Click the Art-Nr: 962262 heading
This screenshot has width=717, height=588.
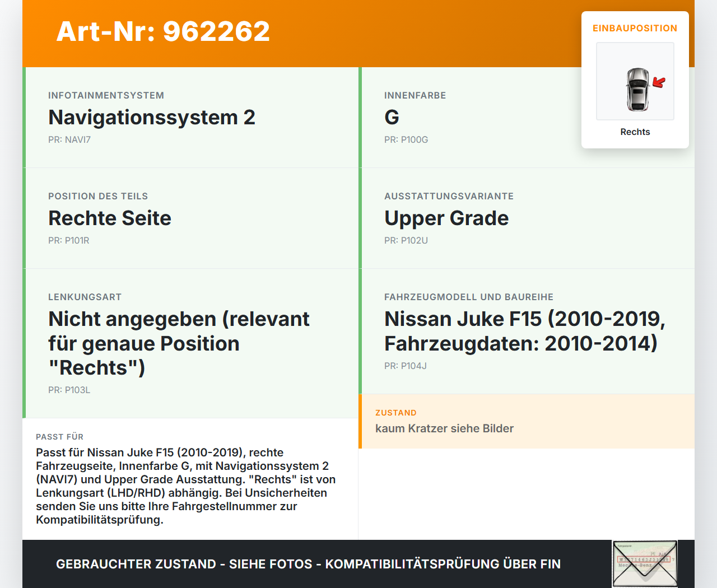pyautogui.click(x=162, y=32)
